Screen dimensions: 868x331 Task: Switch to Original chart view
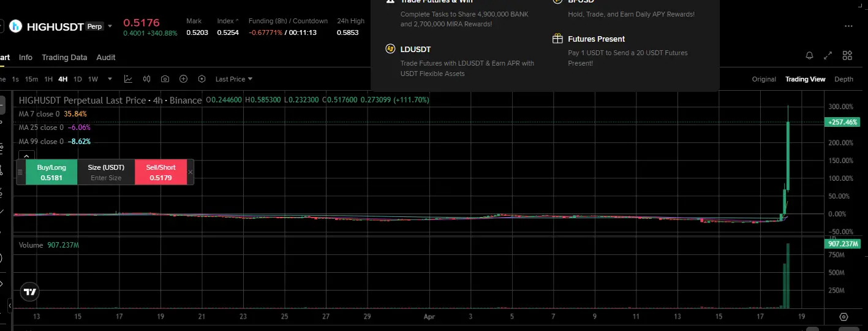coord(764,79)
